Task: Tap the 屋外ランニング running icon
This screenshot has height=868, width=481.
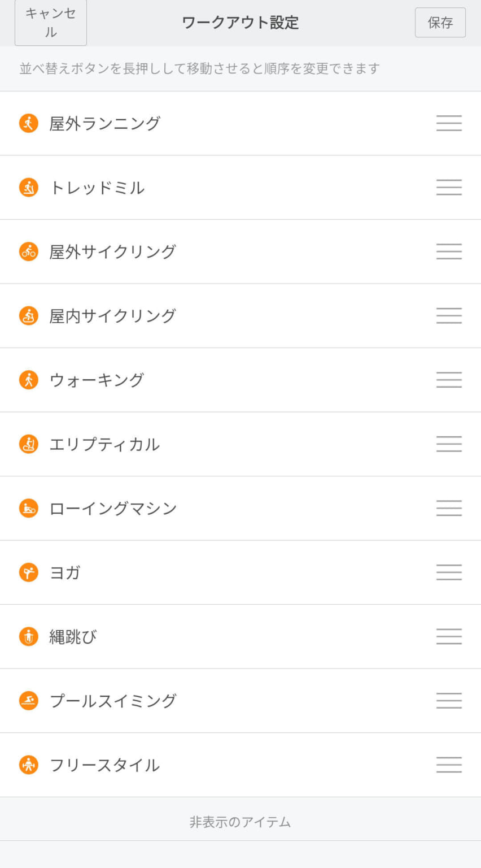Action: 29,123
